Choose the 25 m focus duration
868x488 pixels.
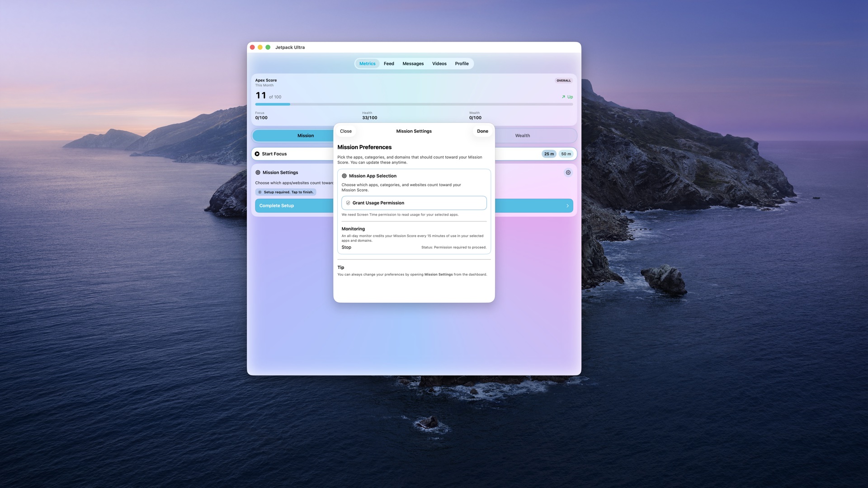tap(549, 154)
